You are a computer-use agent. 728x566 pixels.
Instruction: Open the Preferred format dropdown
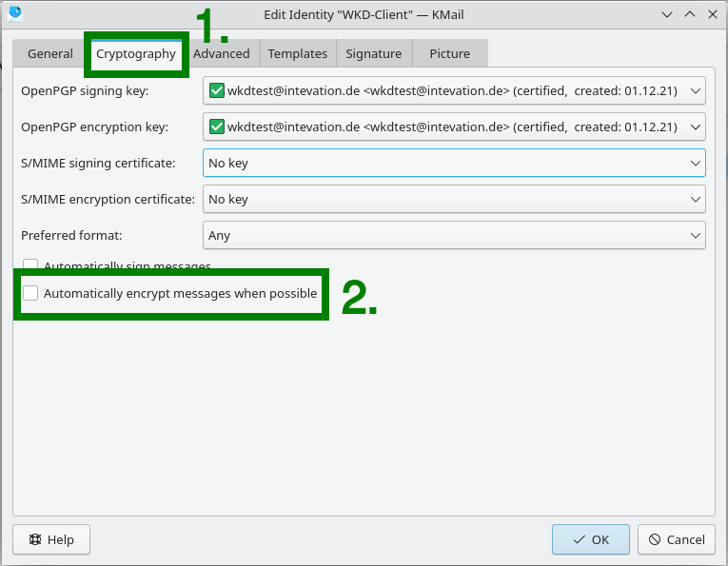point(454,236)
